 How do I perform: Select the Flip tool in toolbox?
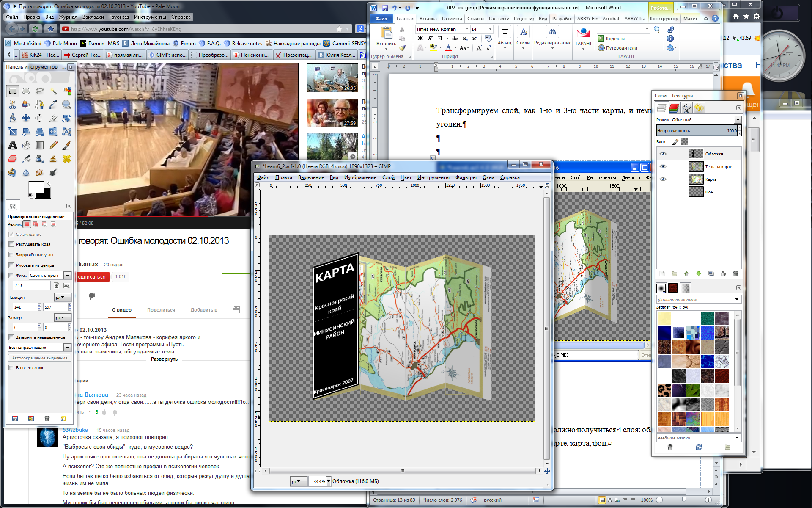point(53,131)
